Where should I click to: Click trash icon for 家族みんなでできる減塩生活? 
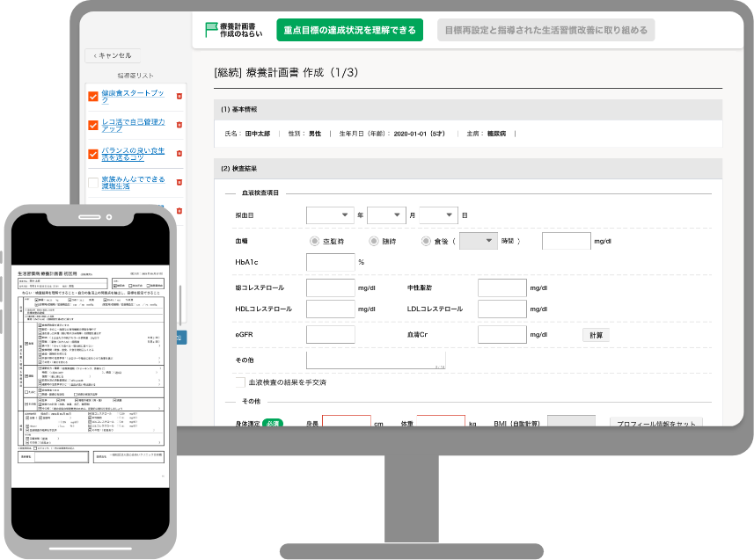pos(179,182)
